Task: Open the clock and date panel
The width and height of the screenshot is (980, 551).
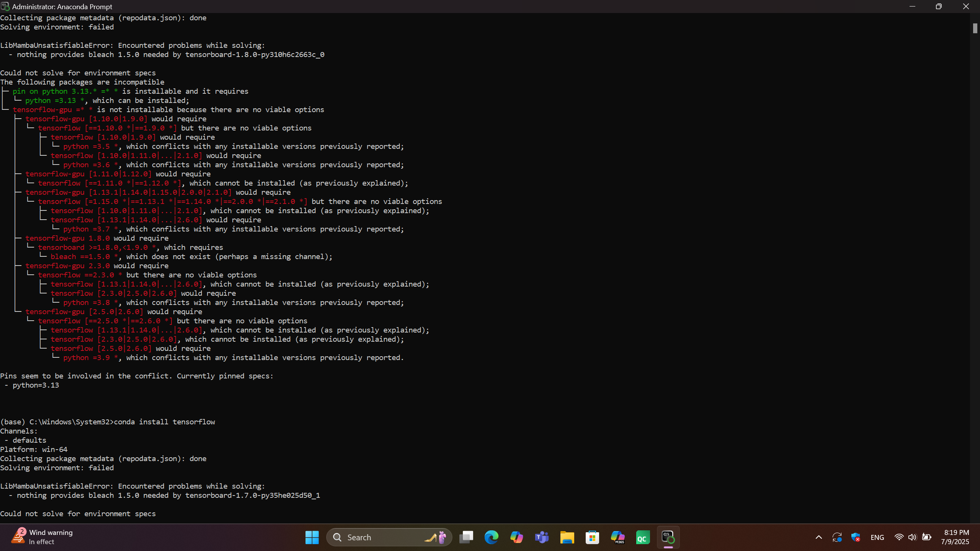Action: click(x=956, y=537)
